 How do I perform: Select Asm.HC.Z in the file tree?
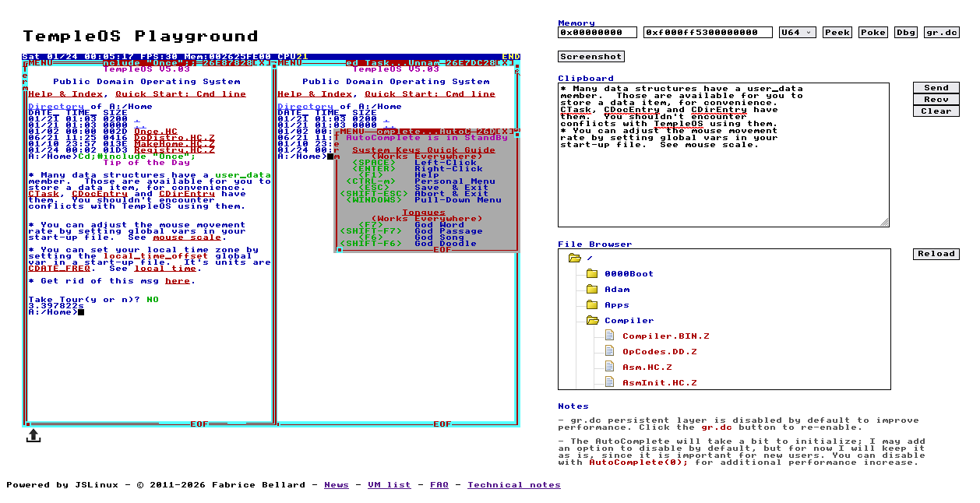click(x=647, y=368)
